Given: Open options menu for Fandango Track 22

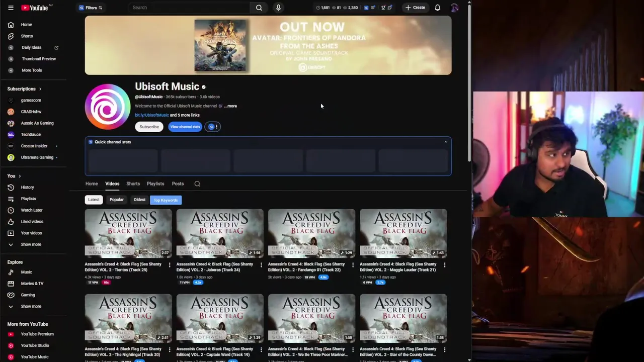Looking at the screenshot, I should pos(352,265).
